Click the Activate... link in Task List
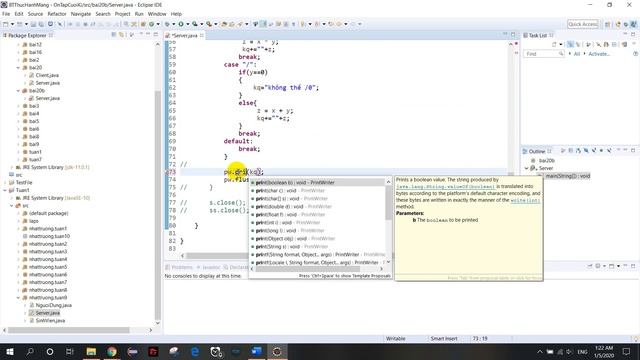Screen dimensions: 640x360 pyautogui.click(x=599, y=54)
